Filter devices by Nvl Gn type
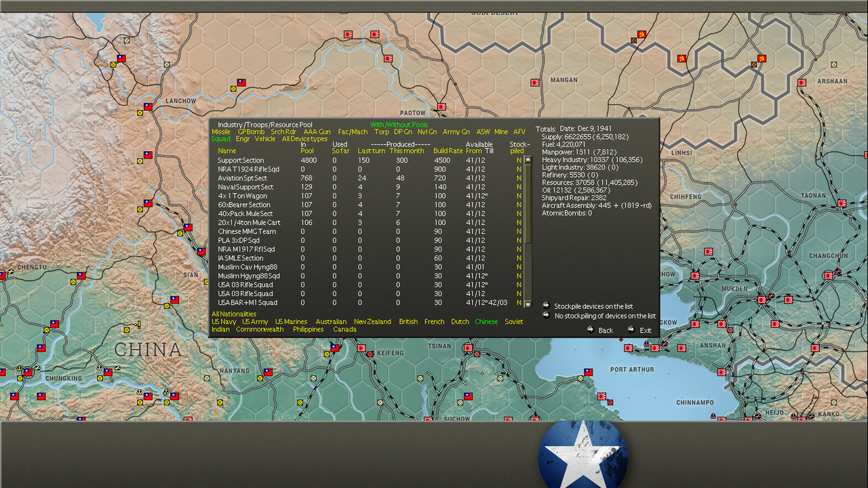 [427, 131]
